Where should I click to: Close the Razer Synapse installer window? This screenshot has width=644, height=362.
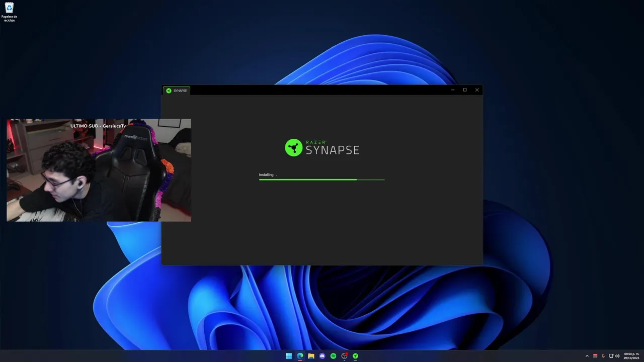(x=477, y=90)
